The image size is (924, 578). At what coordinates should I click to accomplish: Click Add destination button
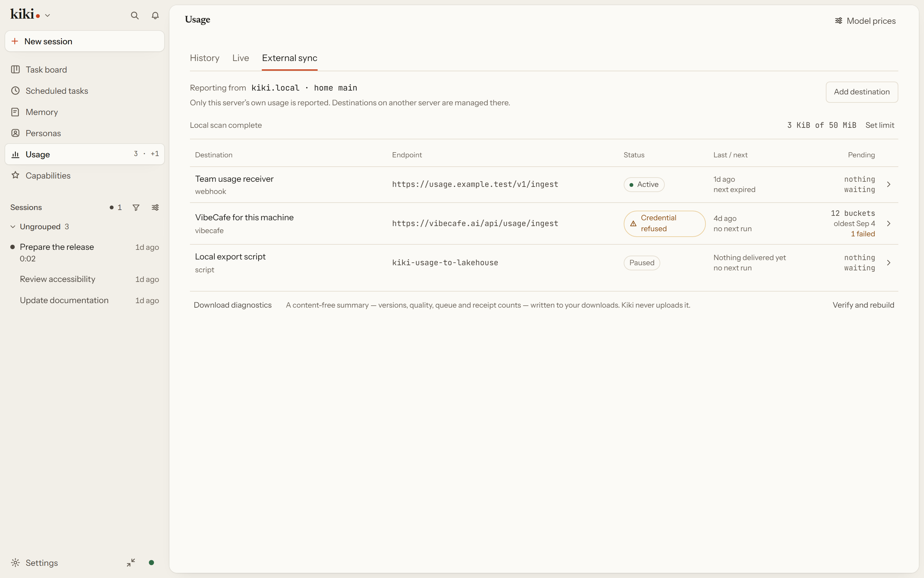pyautogui.click(x=862, y=92)
